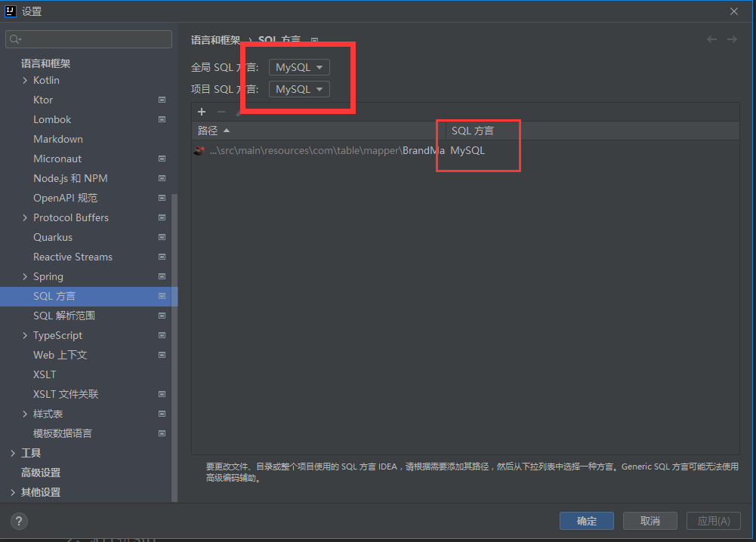This screenshot has width=756, height=542.
Task: Expand the Protocol Buffers tree node
Action: click(x=25, y=217)
